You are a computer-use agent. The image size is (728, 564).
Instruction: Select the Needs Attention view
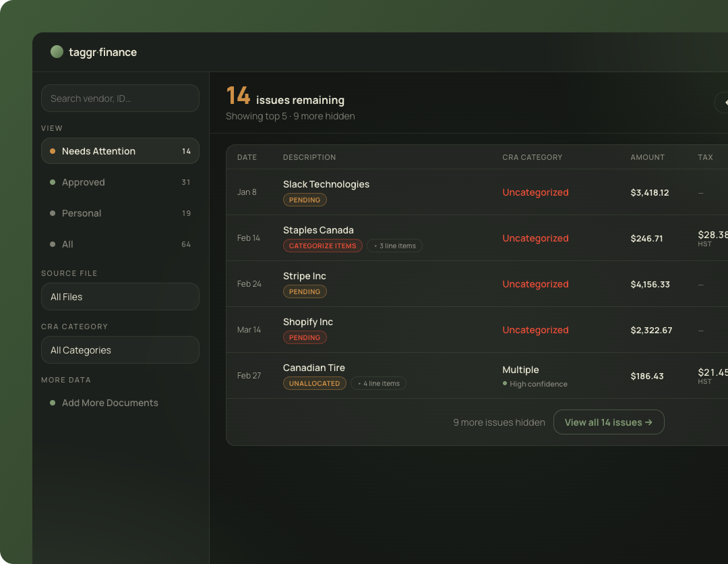[x=120, y=151]
